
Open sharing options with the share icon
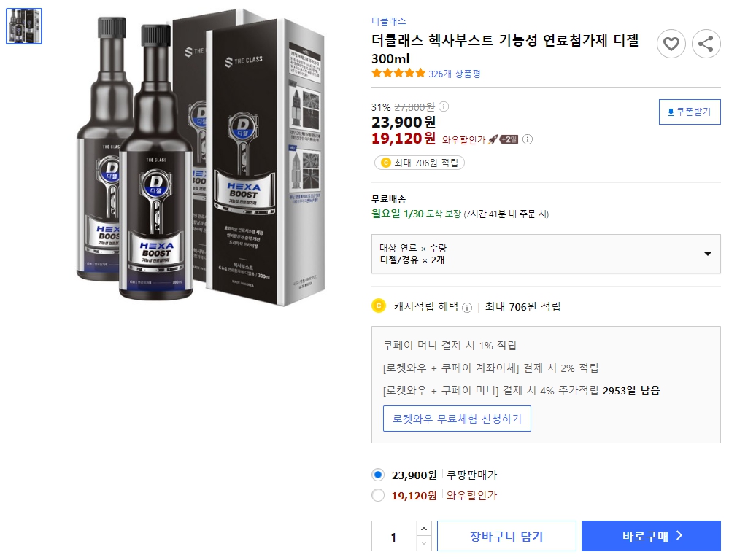(706, 44)
